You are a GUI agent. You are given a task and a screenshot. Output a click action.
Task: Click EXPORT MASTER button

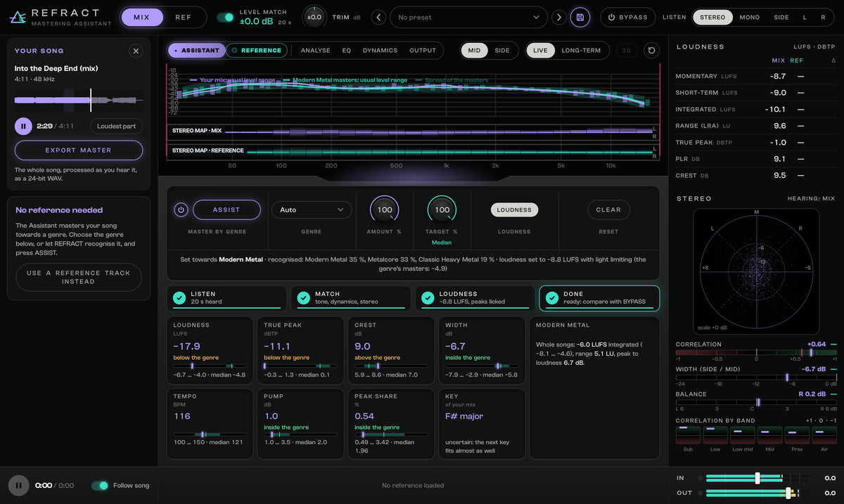(79, 150)
